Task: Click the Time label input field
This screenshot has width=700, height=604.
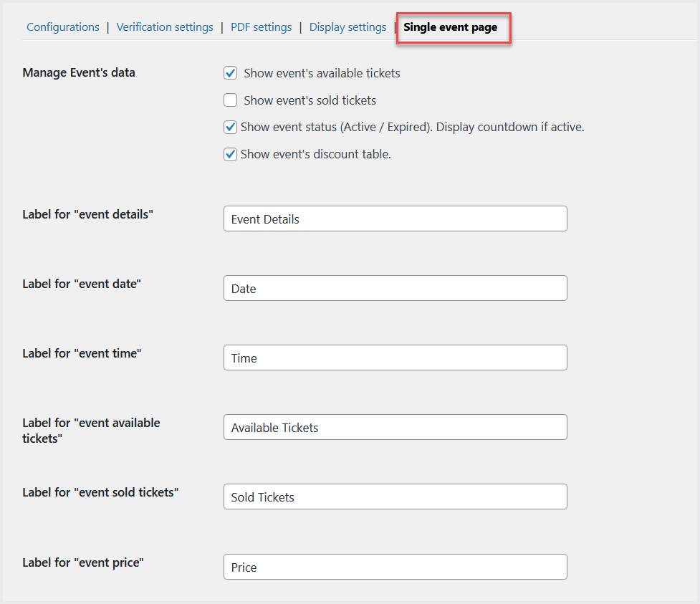Action: (395, 358)
